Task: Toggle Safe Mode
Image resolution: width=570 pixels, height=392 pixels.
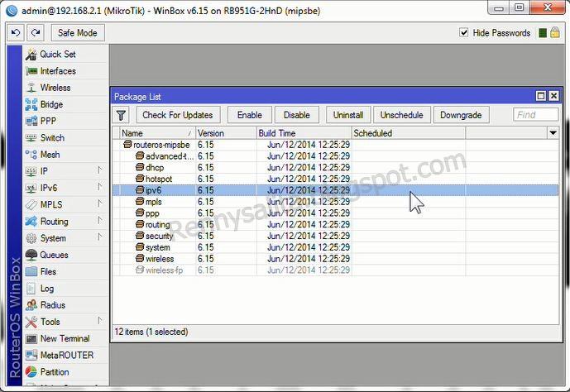Action: [78, 33]
